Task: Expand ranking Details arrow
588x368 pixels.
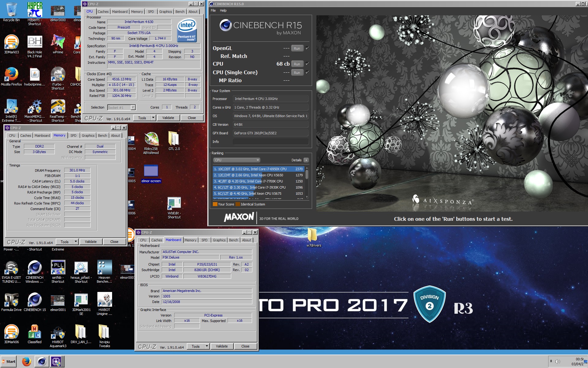Action: pyautogui.click(x=306, y=160)
